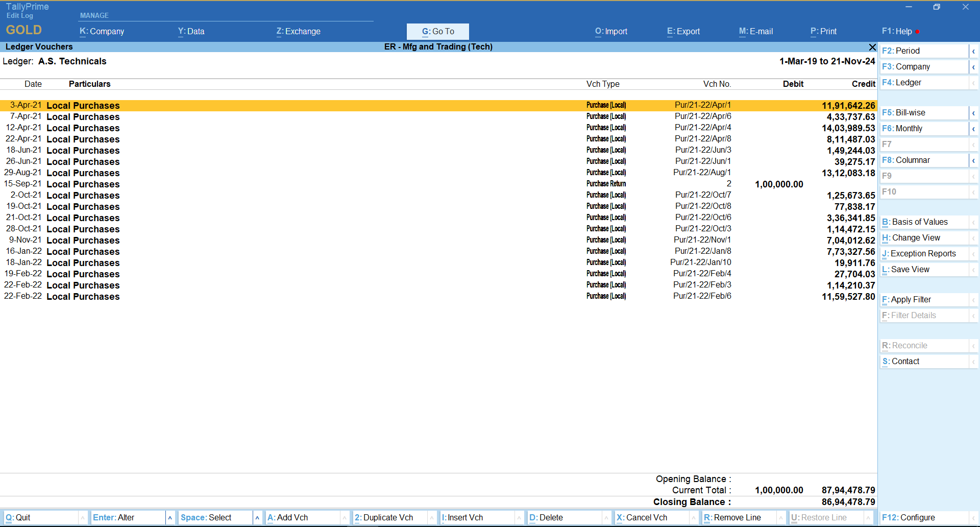Expand the F5 Bill-wise side arrow
This screenshot has height=527, width=980.
pos(973,113)
